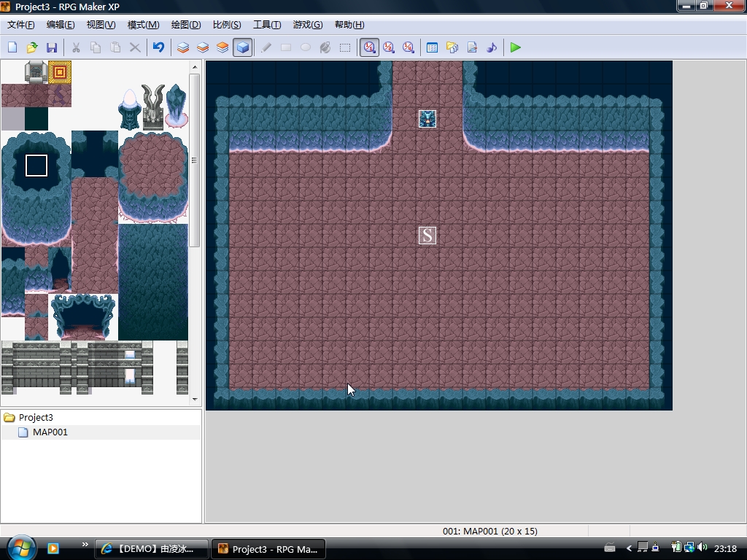Create a new project with the blank page icon

(13, 47)
